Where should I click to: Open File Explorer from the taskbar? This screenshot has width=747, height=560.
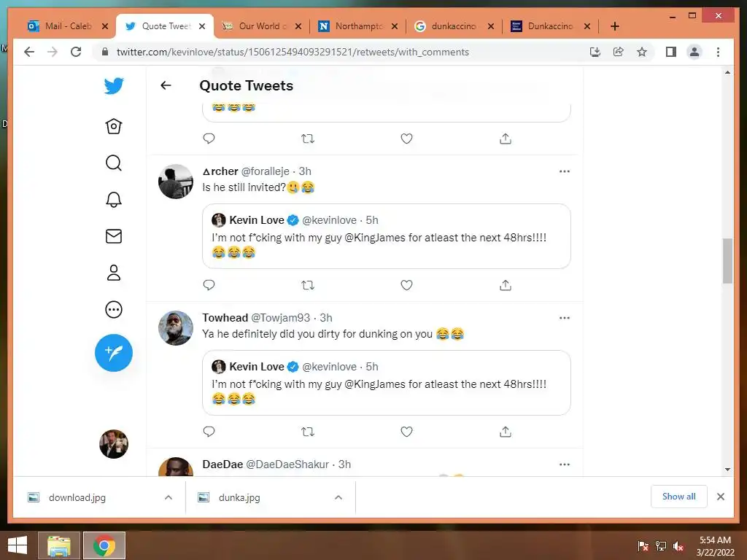point(59,545)
